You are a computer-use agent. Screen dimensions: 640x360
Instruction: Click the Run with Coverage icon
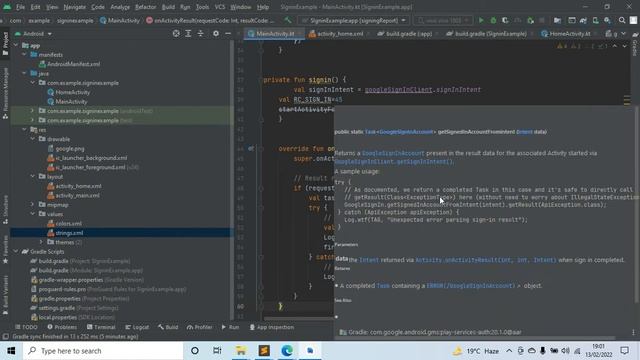pyautogui.click(x=505, y=20)
